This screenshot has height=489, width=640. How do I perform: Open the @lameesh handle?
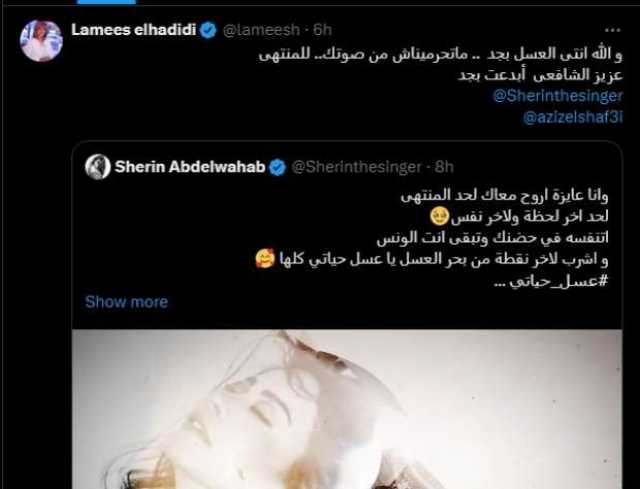262,30
